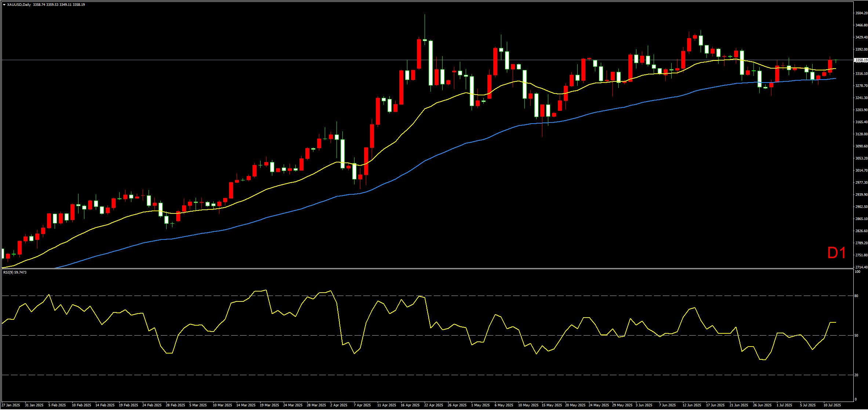
Task: Click the RSI 50 level label
Action: coord(856,335)
